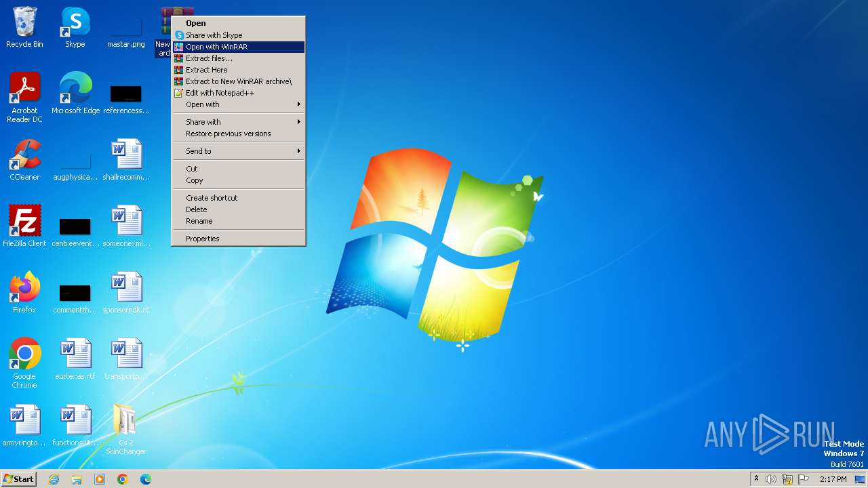Expand the Open with submenu
The image size is (868, 488).
coord(238,104)
